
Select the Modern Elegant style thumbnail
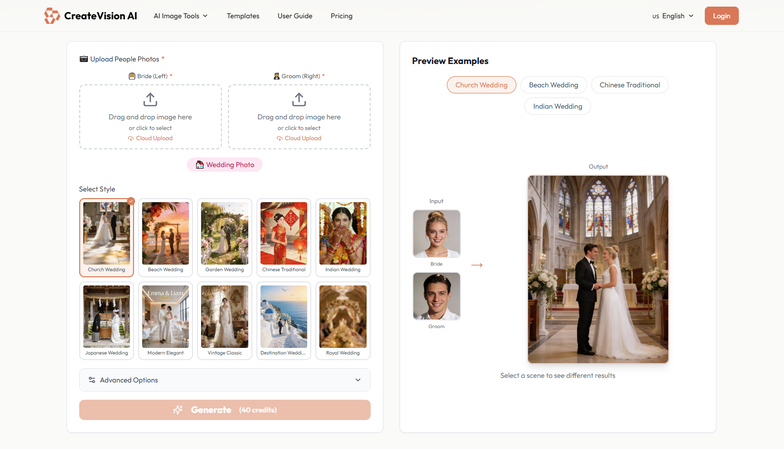click(x=166, y=320)
